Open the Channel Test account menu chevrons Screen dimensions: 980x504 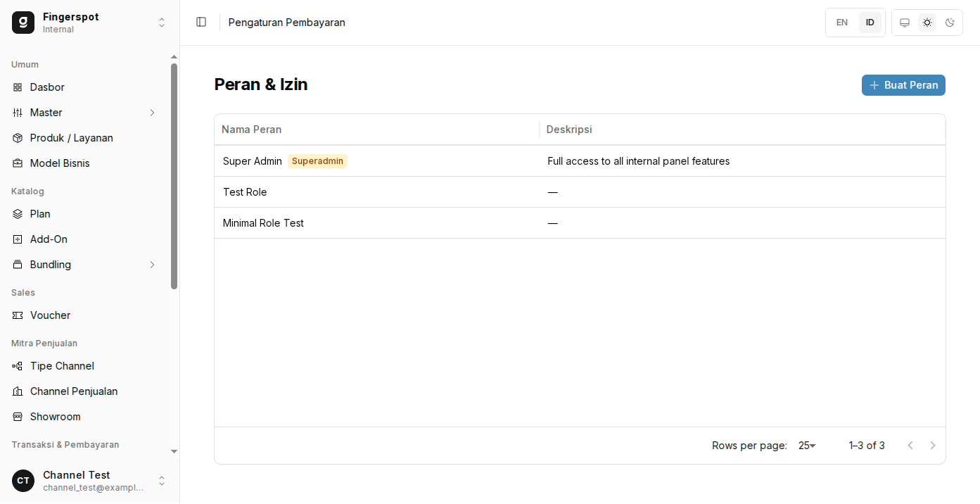162,481
